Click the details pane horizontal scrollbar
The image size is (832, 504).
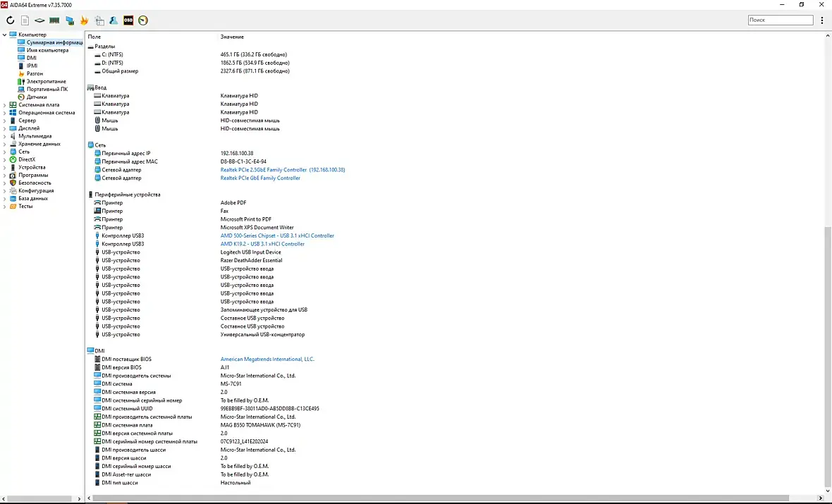[440, 498]
